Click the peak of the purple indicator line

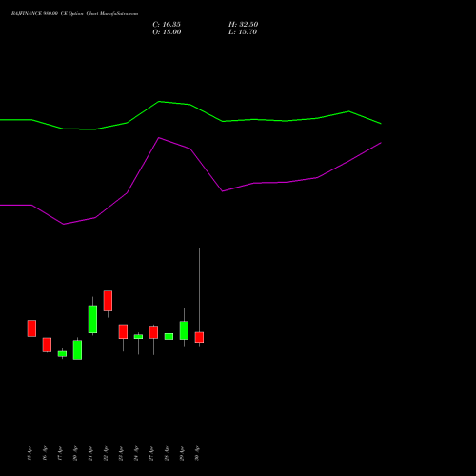click(159, 138)
